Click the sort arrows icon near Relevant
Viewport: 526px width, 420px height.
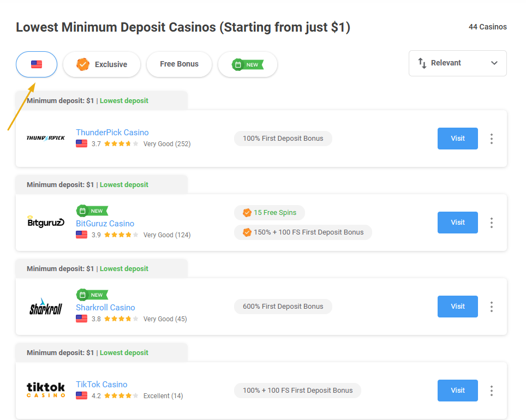(x=422, y=63)
